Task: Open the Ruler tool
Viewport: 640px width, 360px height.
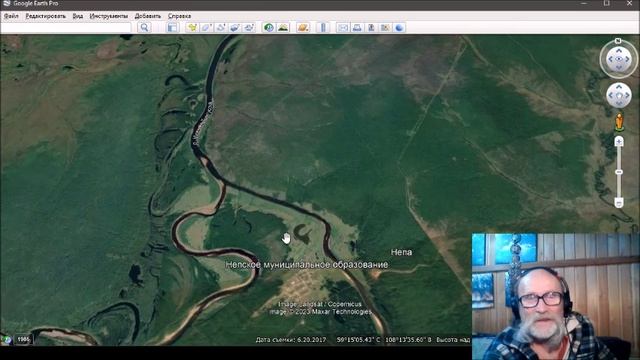Action: coord(323,27)
